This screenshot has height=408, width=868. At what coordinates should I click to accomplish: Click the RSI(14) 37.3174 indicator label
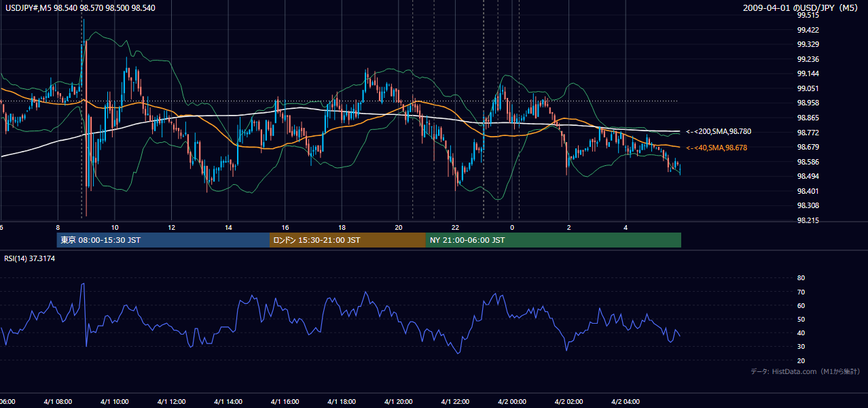coord(30,258)
